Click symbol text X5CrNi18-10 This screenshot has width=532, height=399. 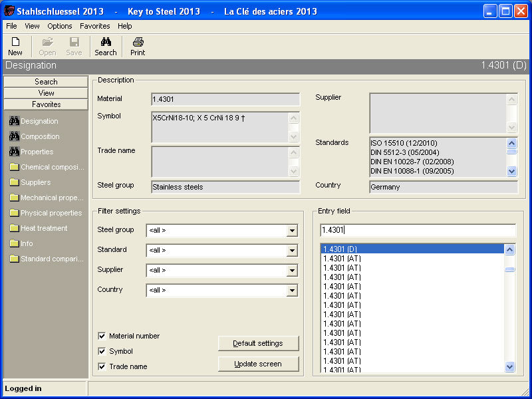coord(172,118)
